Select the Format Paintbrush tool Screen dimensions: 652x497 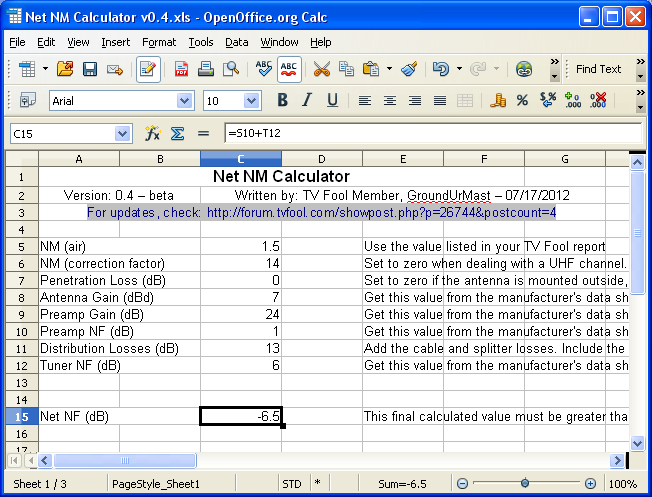click(x=409, y=70)
